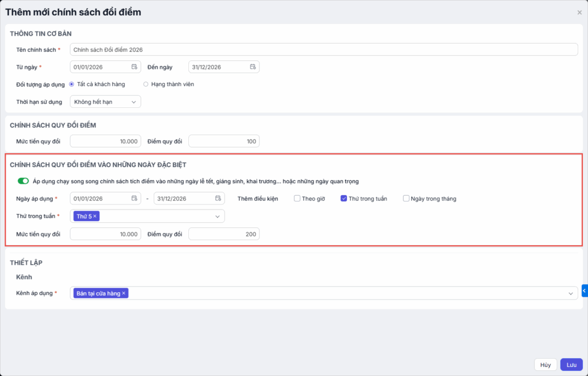Open the Thời hạn sử dụng dropdown
The image size is (588, 376).
click(105, 102)
